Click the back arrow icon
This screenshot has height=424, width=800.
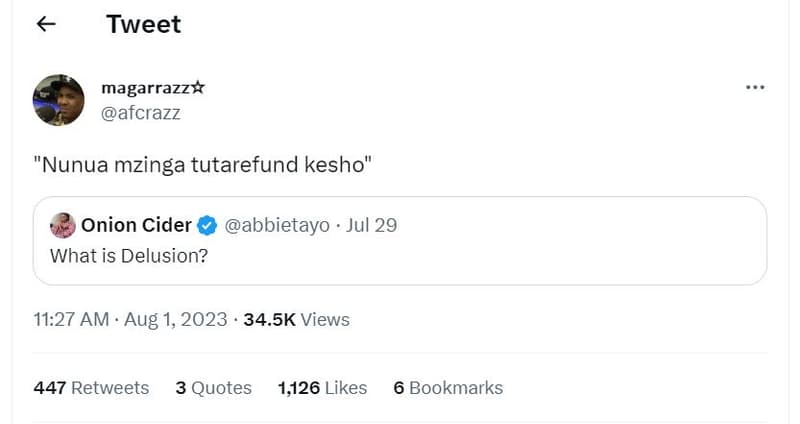[46, 25]
